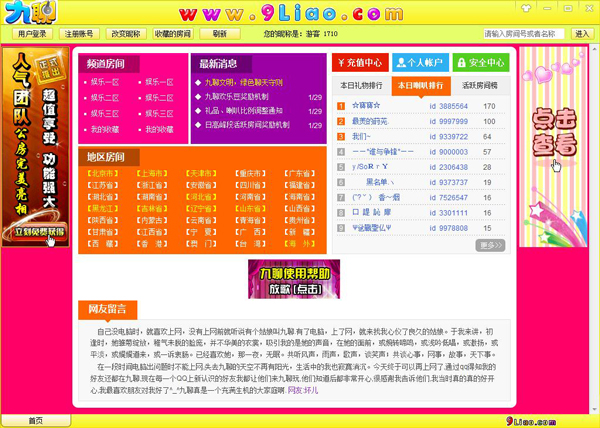Select the 本日喇叭排行 tab
This screenshot has height=428, width=600.
point(422,85)
